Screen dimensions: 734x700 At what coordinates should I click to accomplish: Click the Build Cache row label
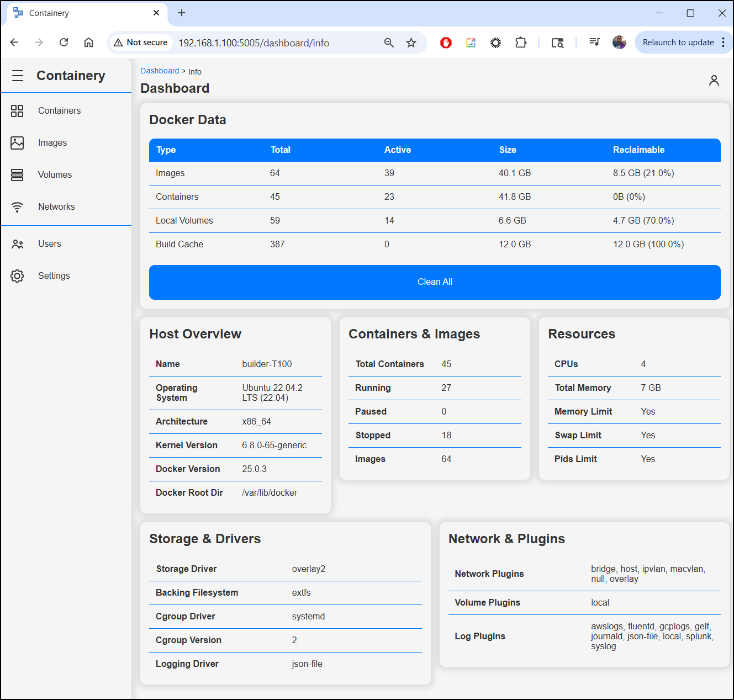[x=179, y=245]
